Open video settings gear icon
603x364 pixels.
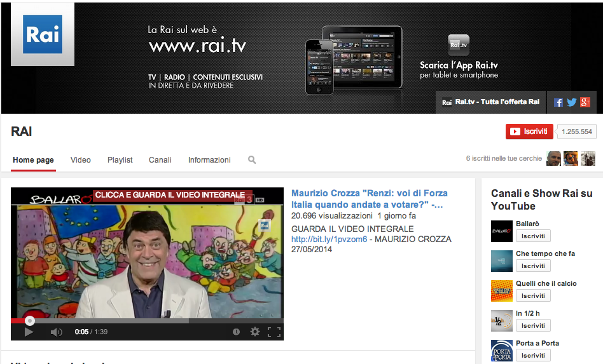click(255, 332)
